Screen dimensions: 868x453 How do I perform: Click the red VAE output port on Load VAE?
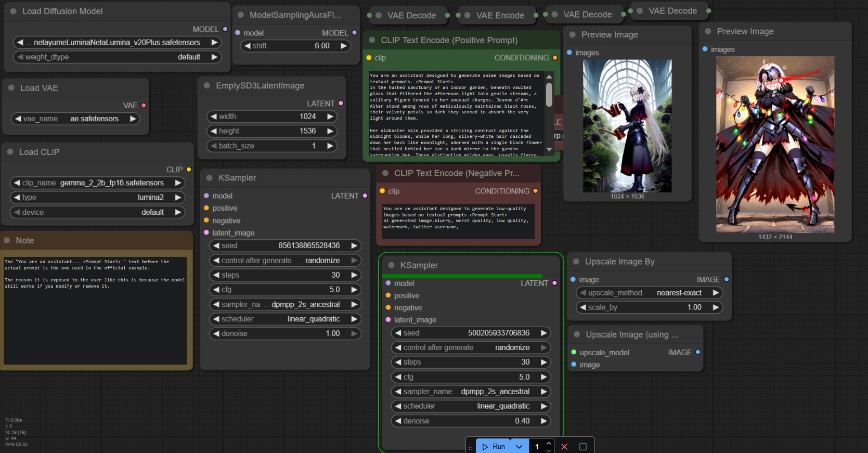[x=144, y=105]
